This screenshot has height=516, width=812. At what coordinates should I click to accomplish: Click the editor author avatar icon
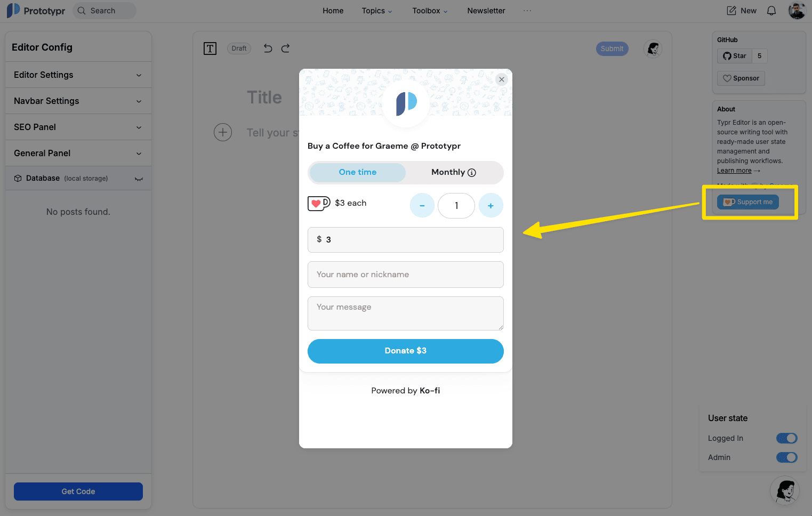(653, 49)
